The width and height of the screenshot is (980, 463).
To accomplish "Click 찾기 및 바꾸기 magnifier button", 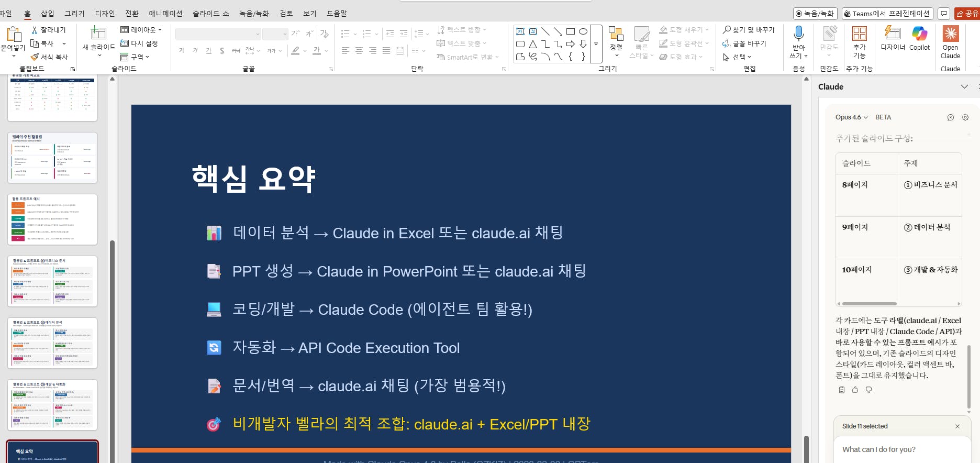I will [749, 30].
